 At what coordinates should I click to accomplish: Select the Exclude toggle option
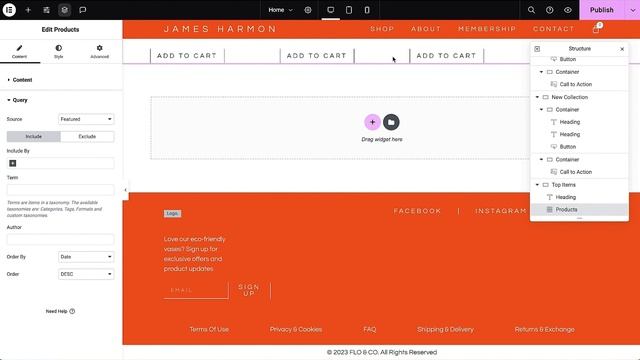click(87, 136)
